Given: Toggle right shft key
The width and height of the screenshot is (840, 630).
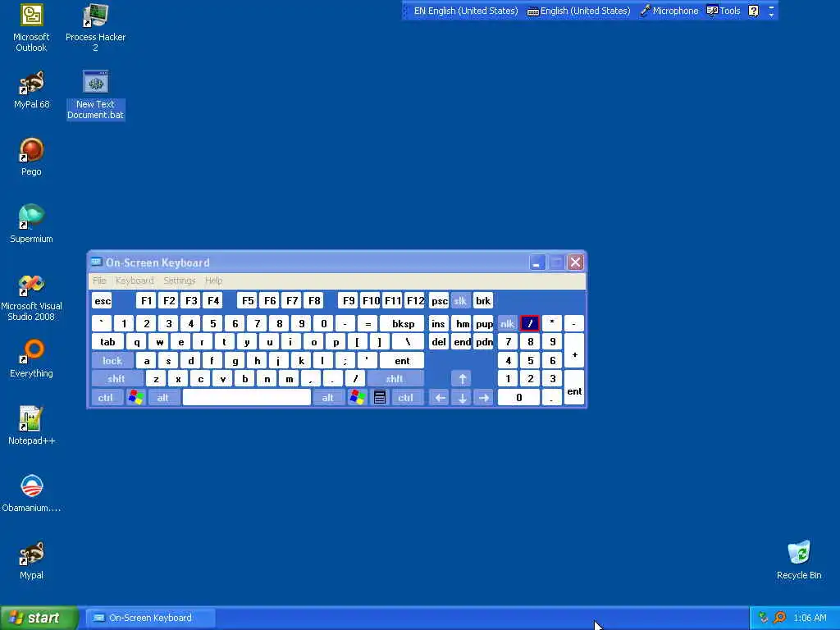Looking at the screenshot, I should (x=395, y=379).
